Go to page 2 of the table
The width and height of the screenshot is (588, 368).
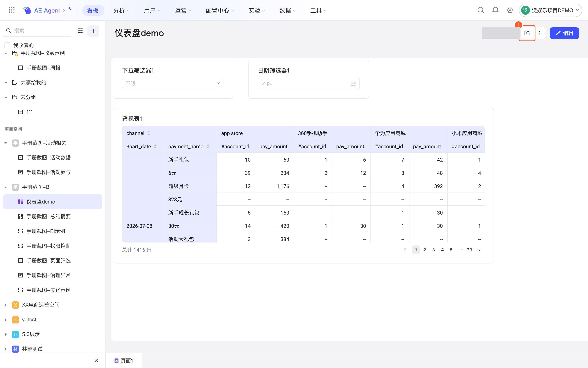[425, 250]
